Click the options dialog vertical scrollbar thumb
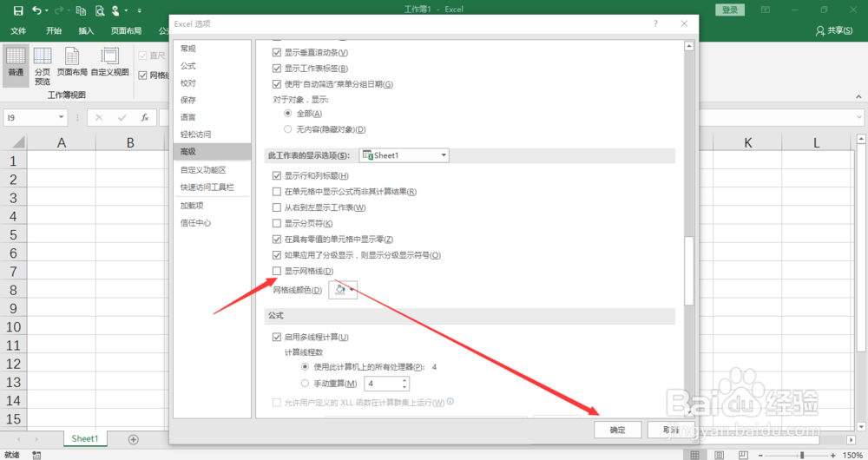The image size is (868, 460). pyautogui.click(x=689, y=271)
